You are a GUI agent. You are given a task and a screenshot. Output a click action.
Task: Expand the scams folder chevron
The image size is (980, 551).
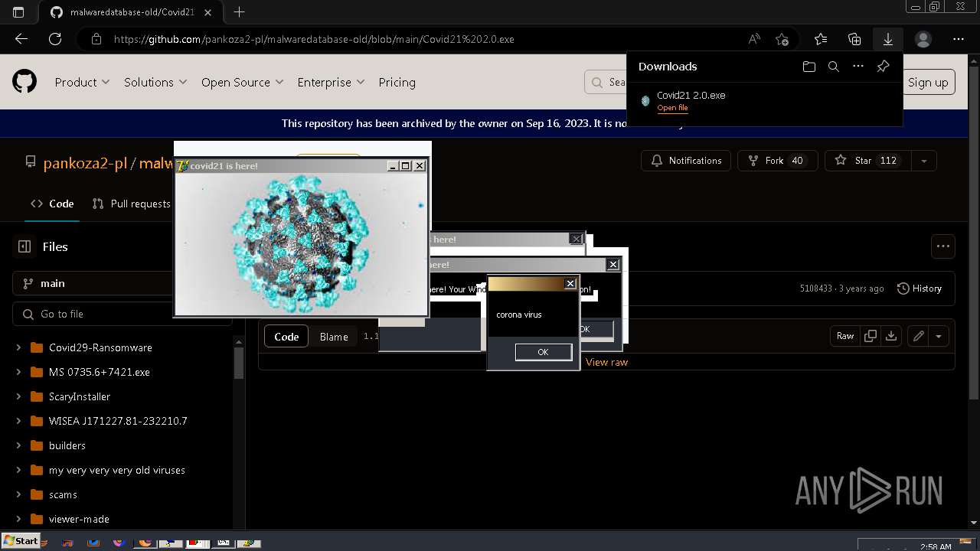pyautogui.click(x=18, y=494)
